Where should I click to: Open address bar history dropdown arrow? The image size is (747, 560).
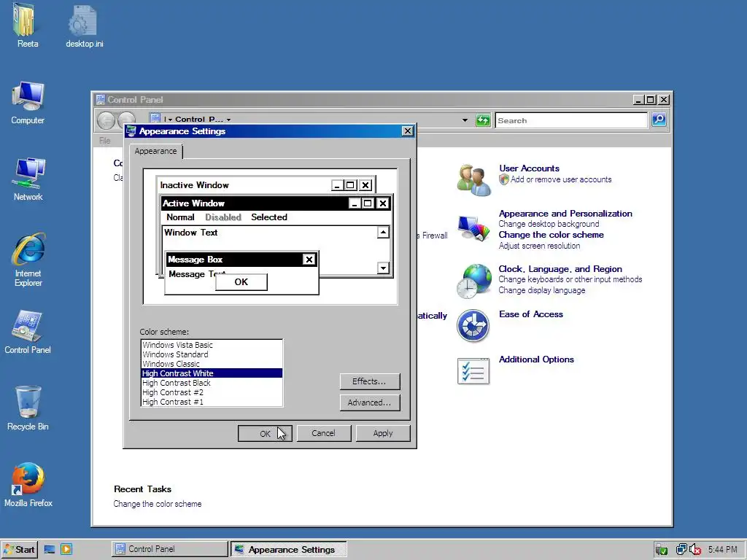pos(465,120)
